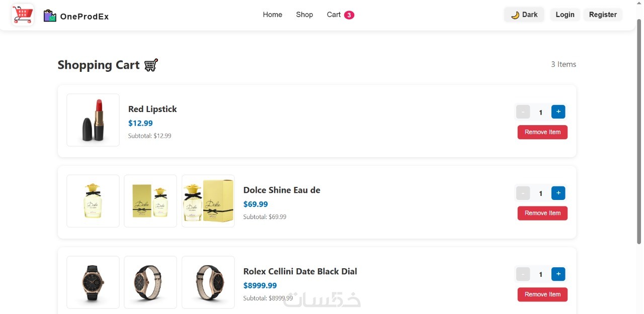Click the red shopping cart logo icon
This screenshot has width=644, height=314.
(23, 15)
